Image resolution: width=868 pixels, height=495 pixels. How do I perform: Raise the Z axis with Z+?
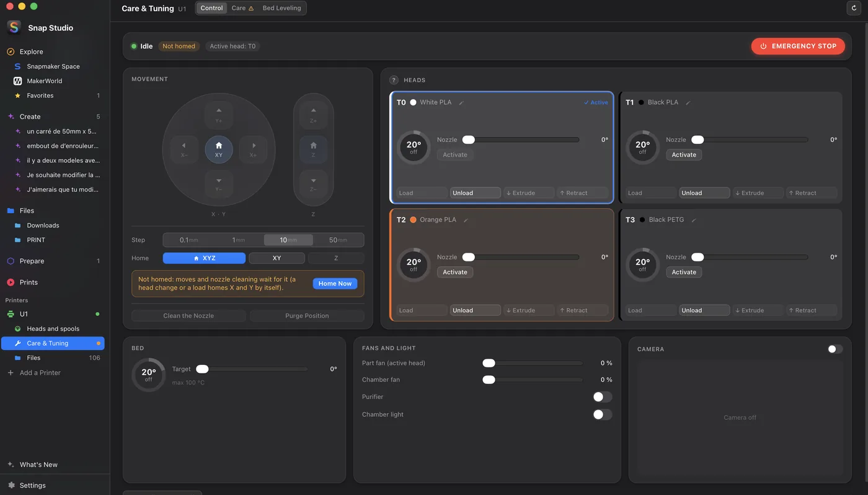click(x=313, y=115)
